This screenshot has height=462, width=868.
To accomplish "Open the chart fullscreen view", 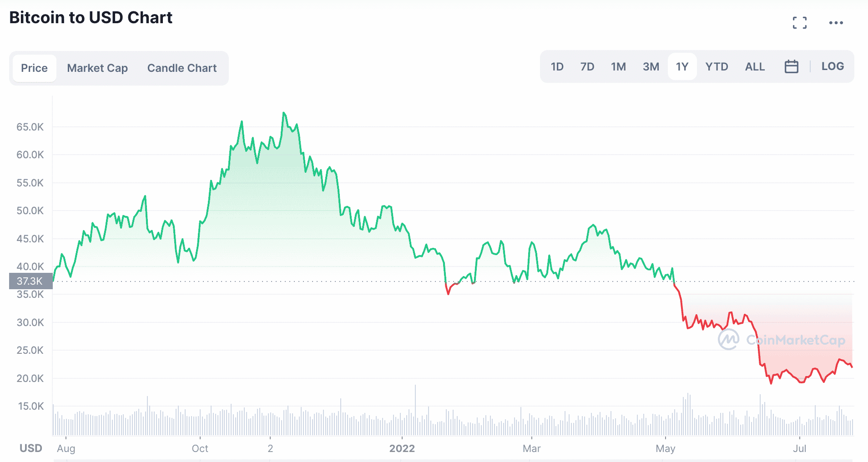I will click(800, 22).
